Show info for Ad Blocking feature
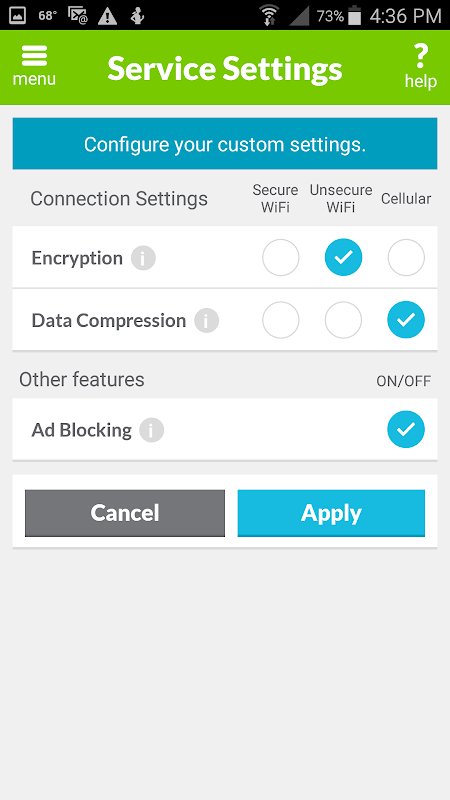 152,431
